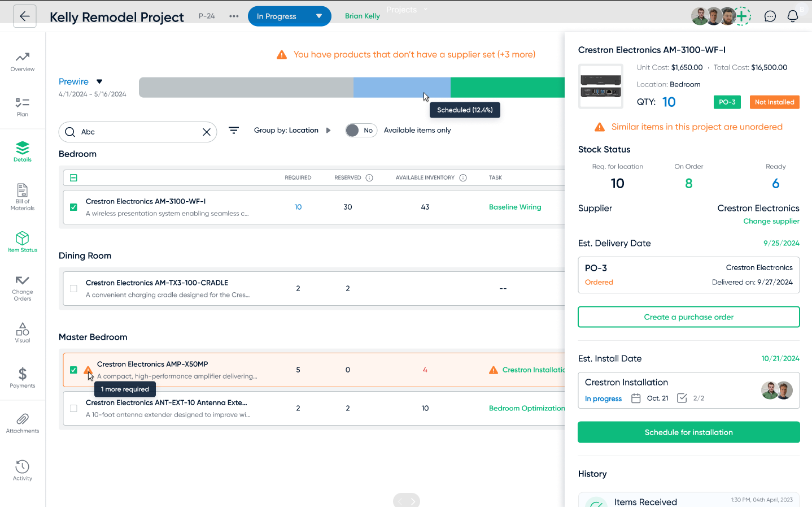
Task: Open the Plan section
Action: [x=23, y=107]
